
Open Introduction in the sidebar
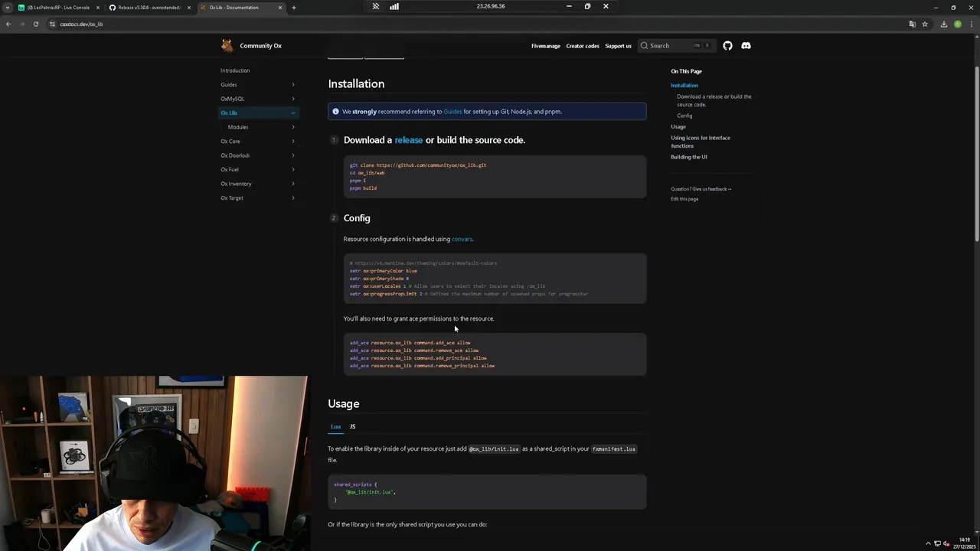[235, 70]
